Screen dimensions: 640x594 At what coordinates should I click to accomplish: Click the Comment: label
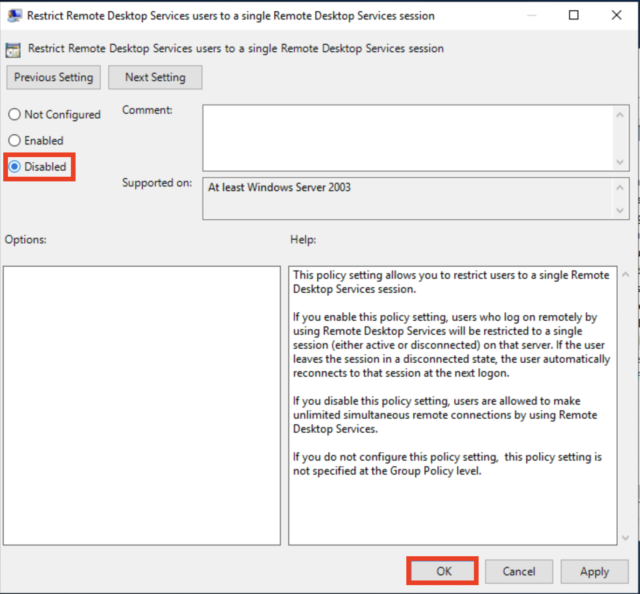(147, 110)
